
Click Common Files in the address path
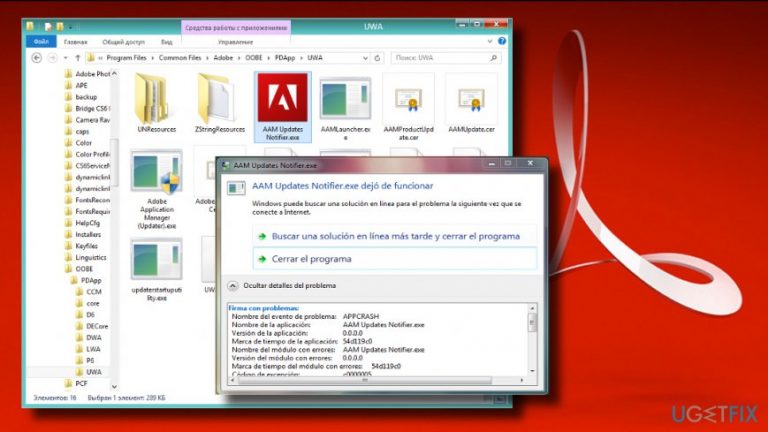180,58
